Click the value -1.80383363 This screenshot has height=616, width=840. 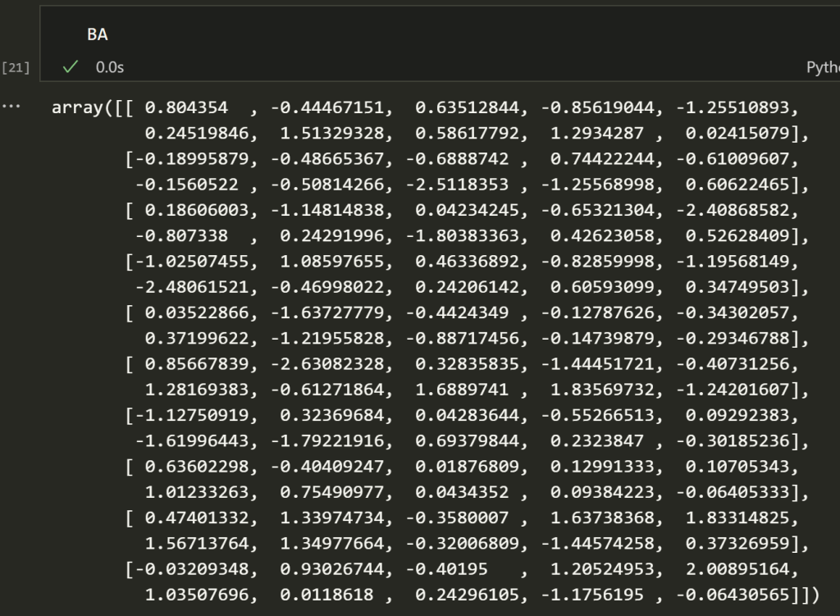pyautogui.click(x=463, y=236)
